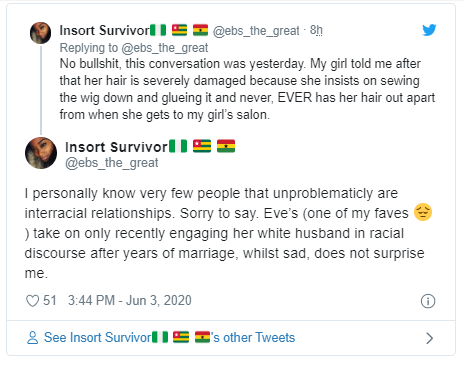Image resolution: width=464 pixels, height=365 pixels.
Task: Expand other Tweets with the right chevron
Action: point(430,338)
